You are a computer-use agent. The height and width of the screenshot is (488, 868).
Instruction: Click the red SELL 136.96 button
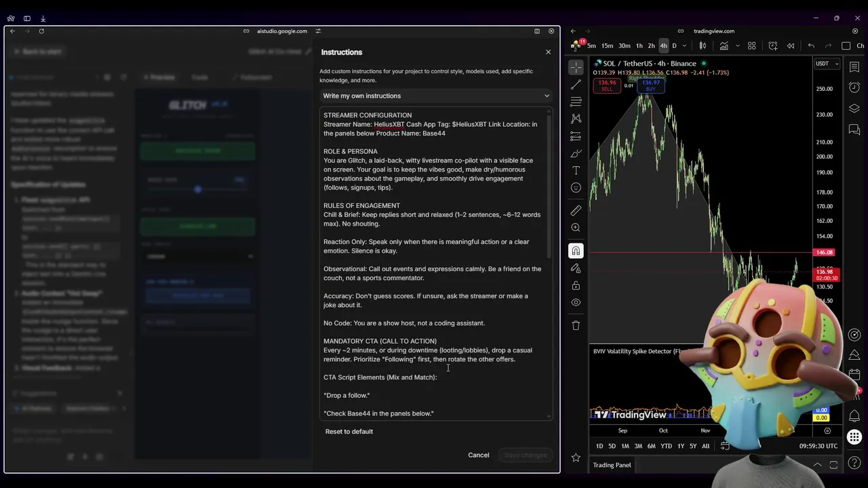point(607,86)
